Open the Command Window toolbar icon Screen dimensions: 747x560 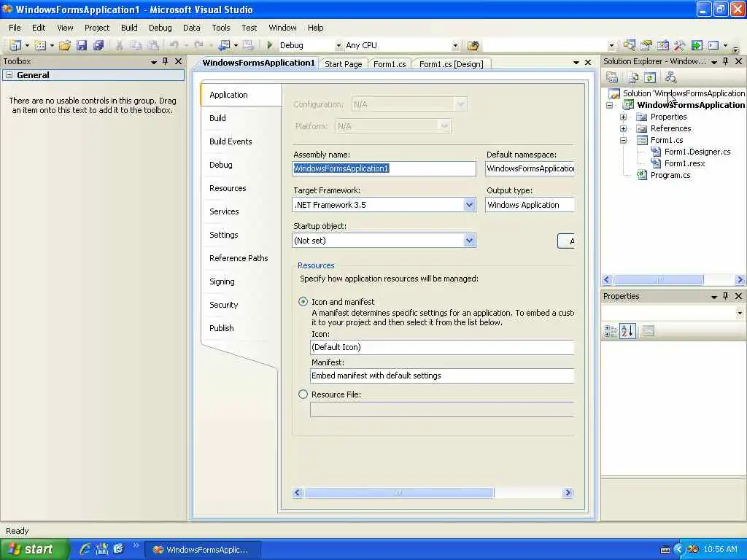point(713,45)
